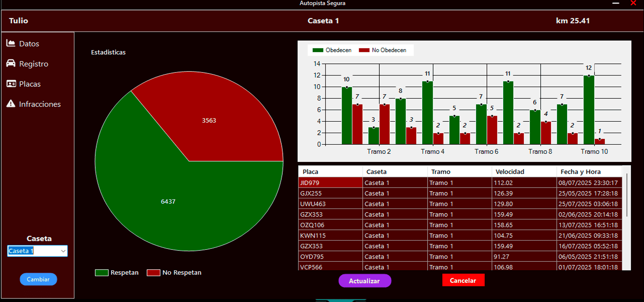Click the green Obedecen legend swatch in bar chart

pos(318,50)
